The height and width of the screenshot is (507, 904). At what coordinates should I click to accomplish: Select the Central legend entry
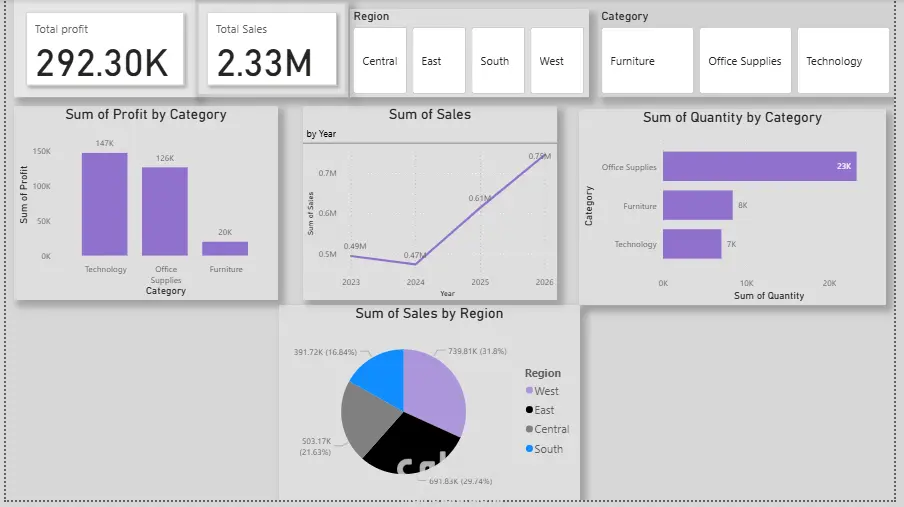(548, 429)
